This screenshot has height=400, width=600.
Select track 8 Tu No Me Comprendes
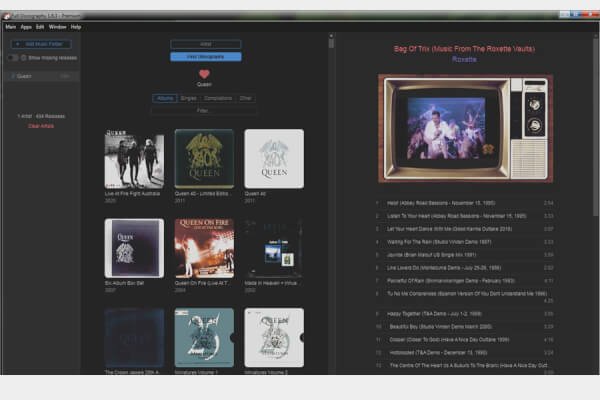(465, 297)
